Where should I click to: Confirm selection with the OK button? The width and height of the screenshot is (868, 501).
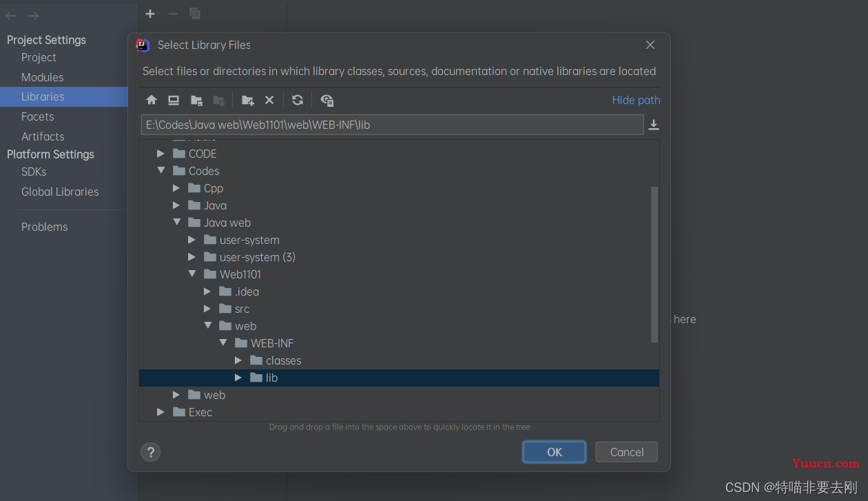click(555, 452)
